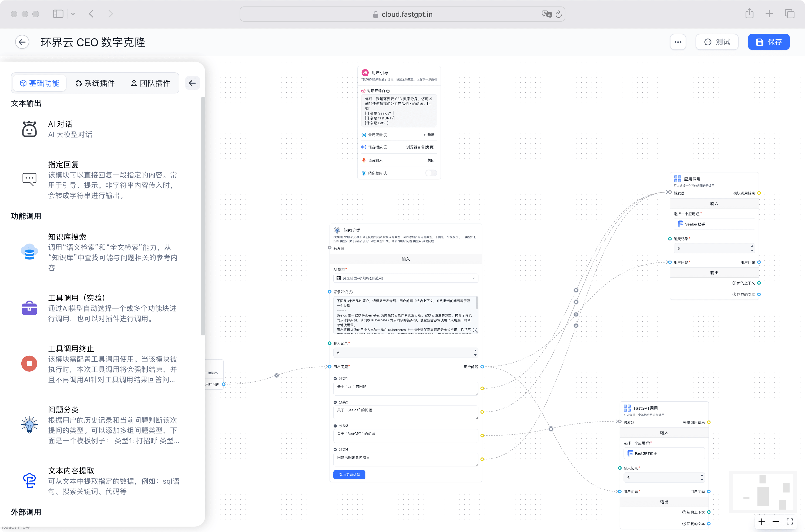
Task: Click the 知识库搜索 database icon
Action: click(29, 252)
